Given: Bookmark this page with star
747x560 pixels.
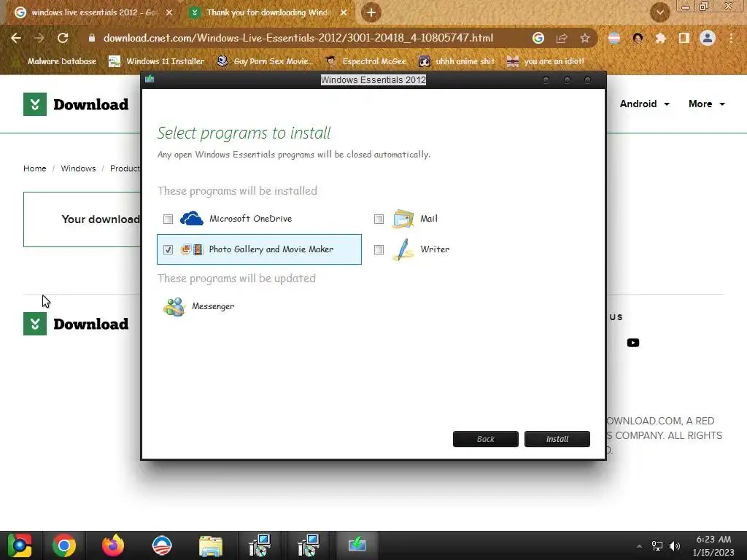Looking at the screenshot, I should [585, 38].
